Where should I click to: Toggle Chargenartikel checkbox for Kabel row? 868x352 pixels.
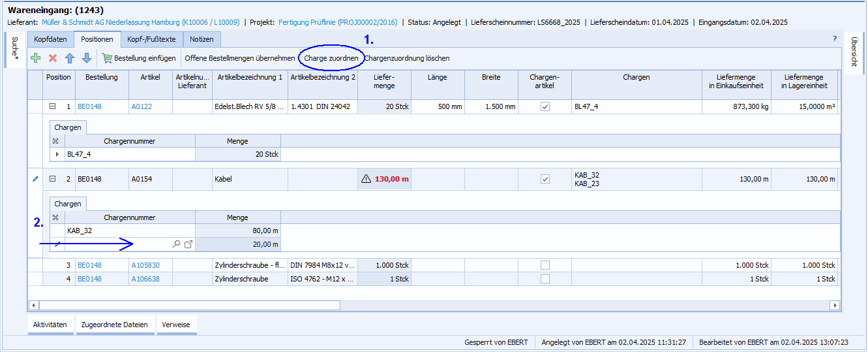click(545, 179)
